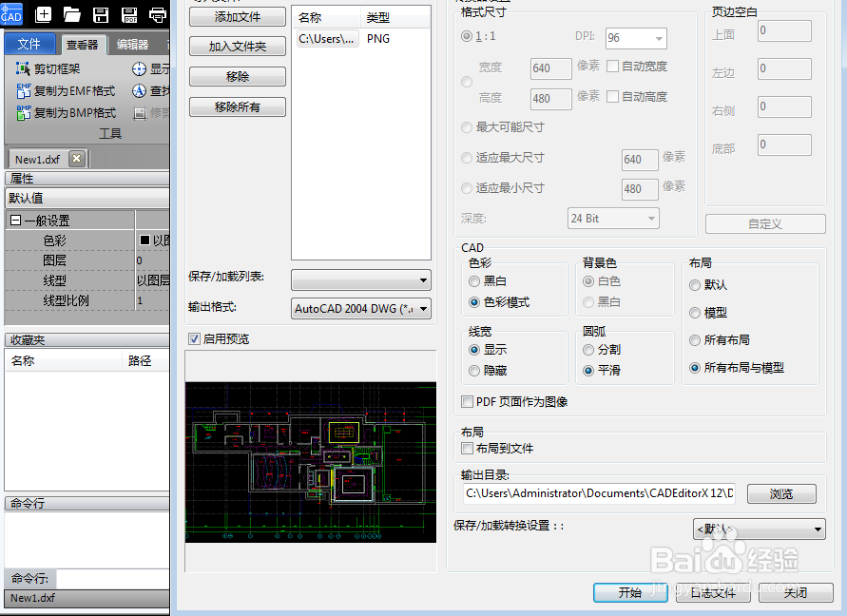Screen dimensions: 847x616
Task: Click the 开始 start conversion button
Action: click(x=630, y=592)
